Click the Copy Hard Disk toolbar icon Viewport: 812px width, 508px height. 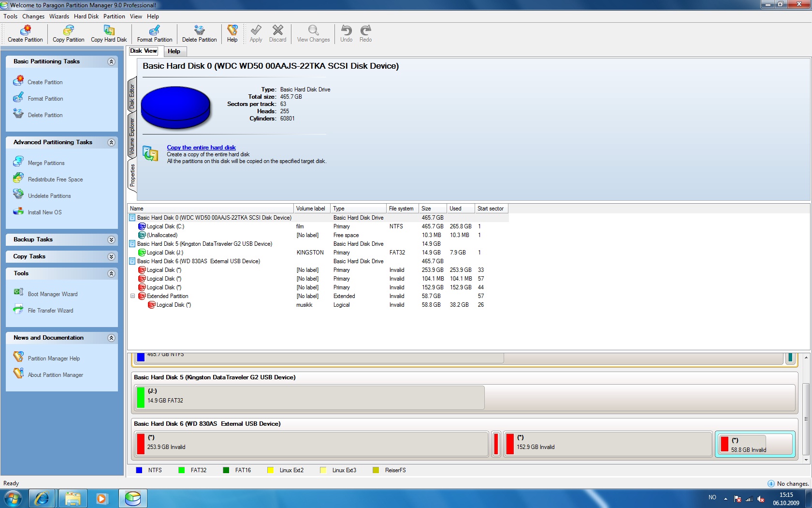point(109,33)
